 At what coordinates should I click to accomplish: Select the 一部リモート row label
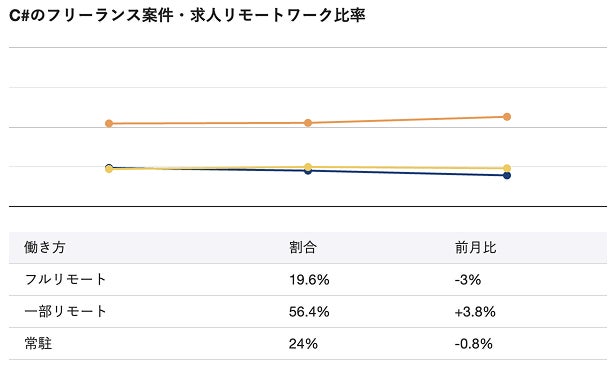[x=65, y=311]
